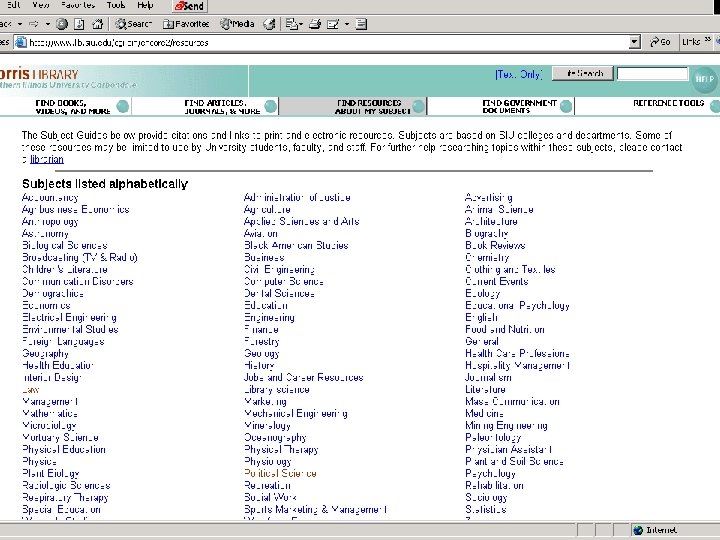Open the Search toolbar button
720x540 pixels.
point(133,24)
